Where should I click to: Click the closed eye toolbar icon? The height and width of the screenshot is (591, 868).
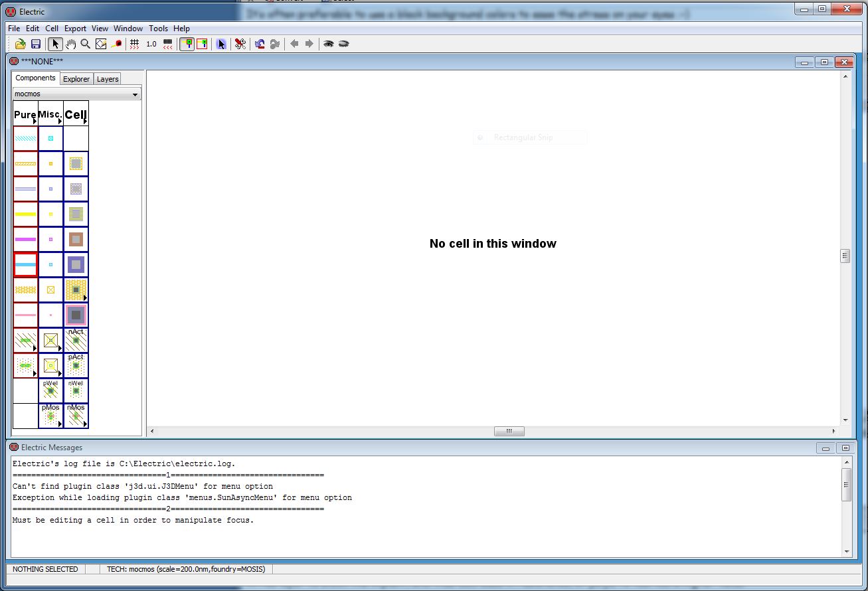click(343, 44)
